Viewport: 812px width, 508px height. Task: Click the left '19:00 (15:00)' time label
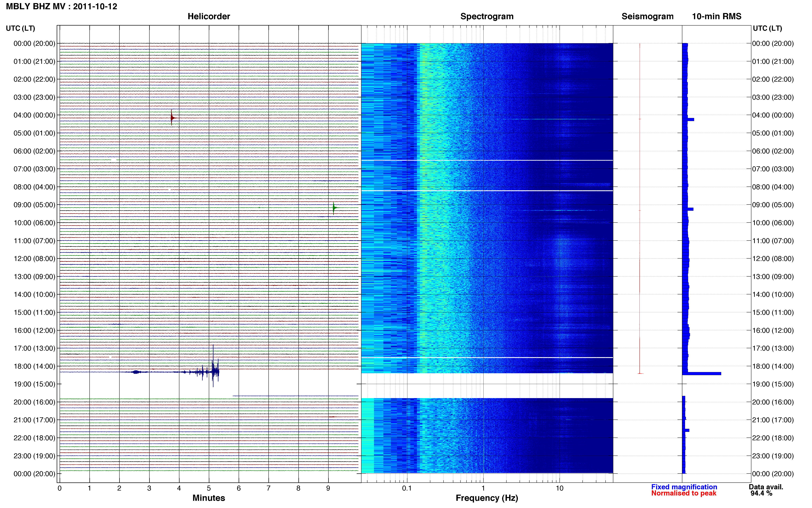click(34, 384)
